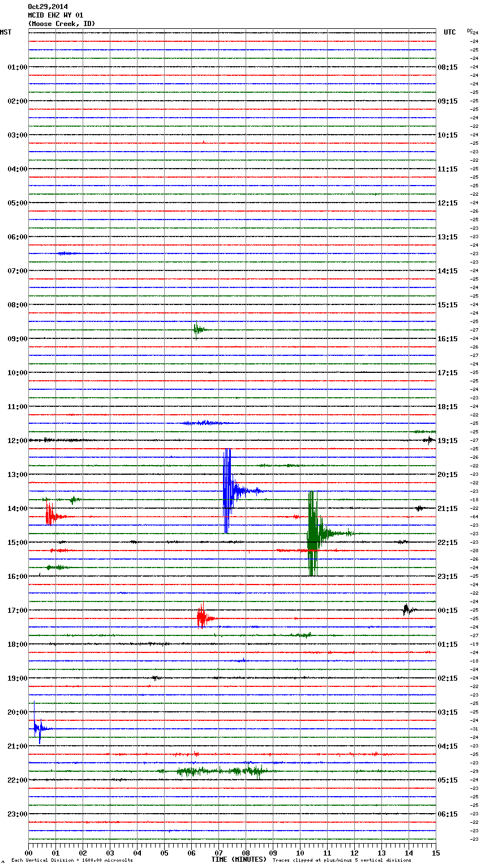Click the large blue clipped earthquake waveform
Screen dimensions: 481x868
pyautogui.click(x=227, y=491)
